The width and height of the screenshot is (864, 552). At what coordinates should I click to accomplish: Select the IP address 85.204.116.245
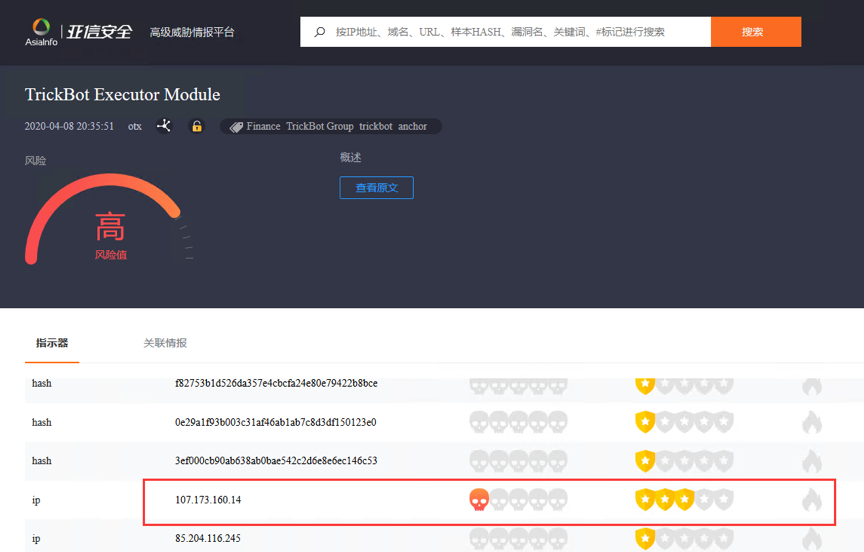(208, 538)
